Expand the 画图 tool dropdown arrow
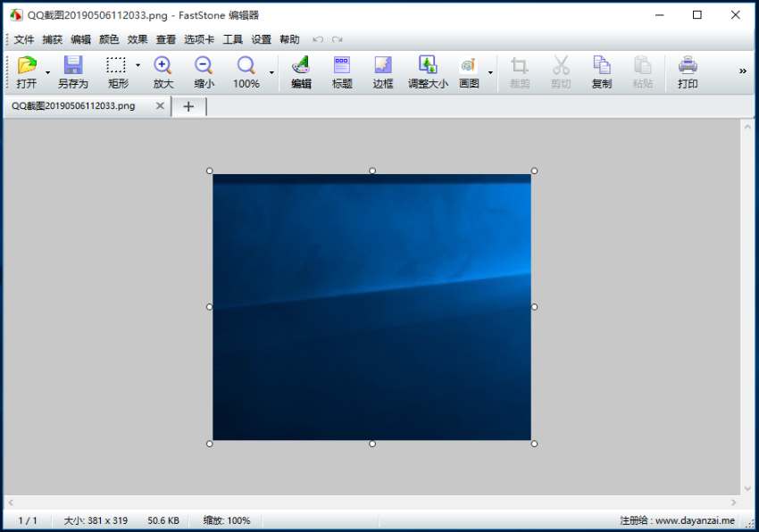 pos(489,71)
